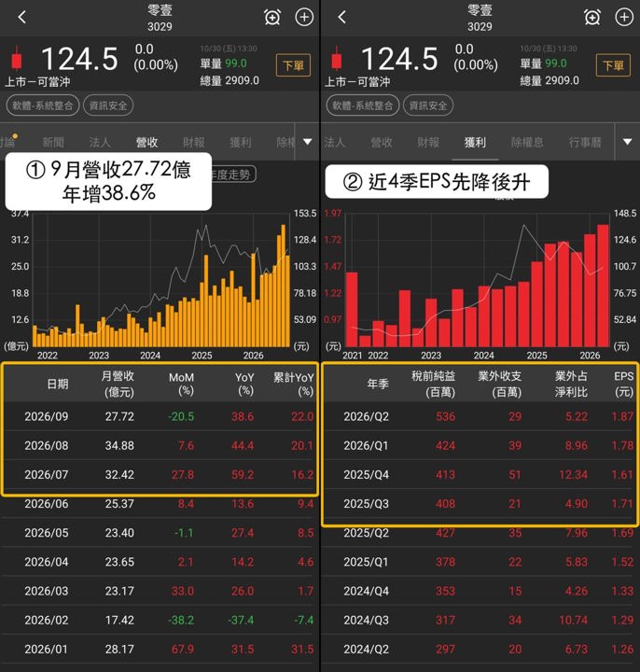This screenshot has height=672, width=640.
Task: Select the 2026/03 revenue row
Action: [x=160, y=591]
